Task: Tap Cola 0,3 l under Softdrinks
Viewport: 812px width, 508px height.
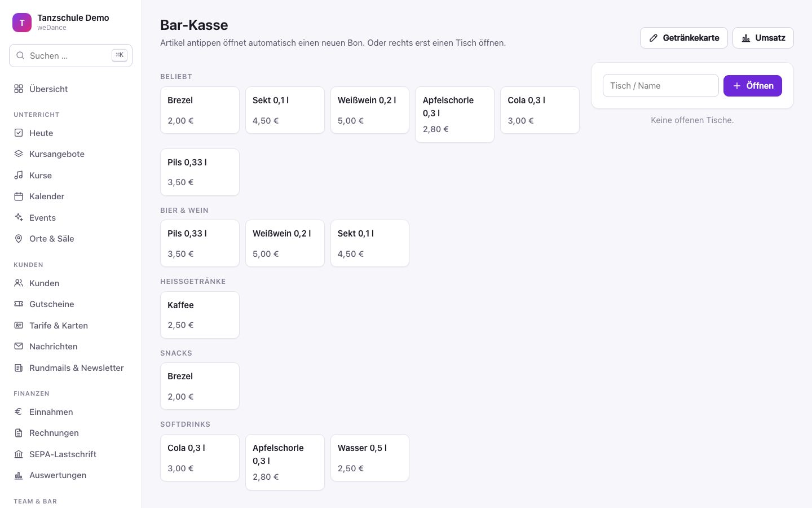Action: [200, 458]
